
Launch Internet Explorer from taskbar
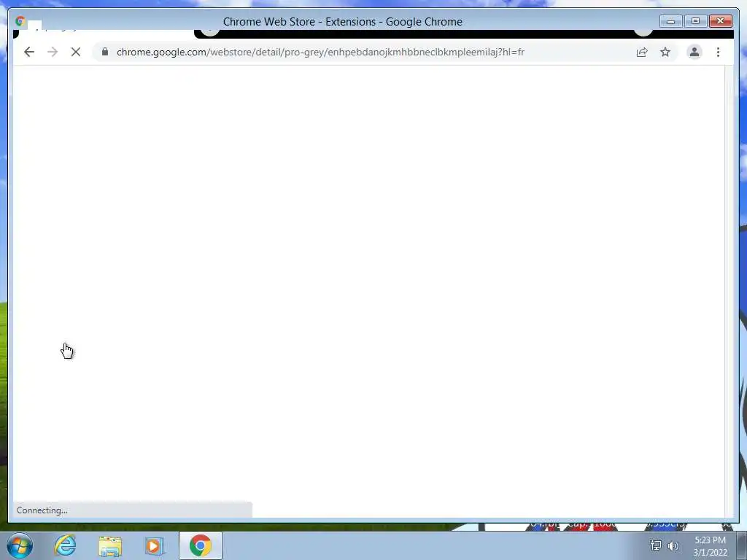tap(65, 545)
